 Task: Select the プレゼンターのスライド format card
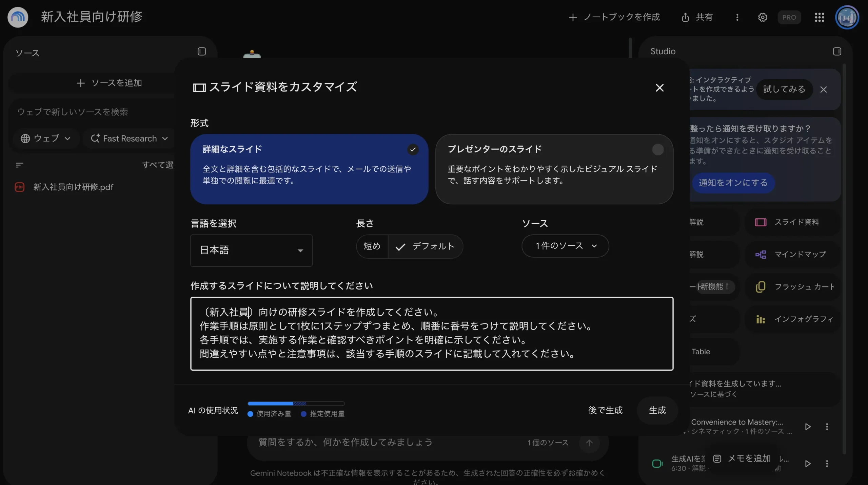click(554, 169)
